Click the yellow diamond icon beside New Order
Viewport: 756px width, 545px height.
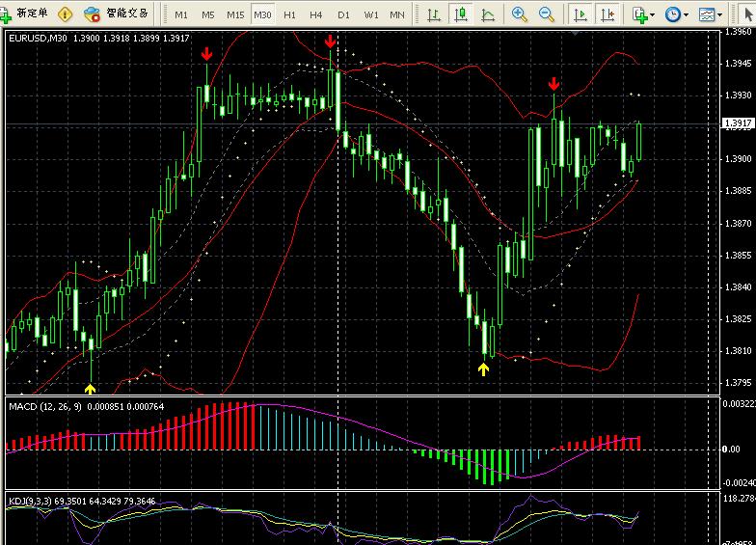(x=65, y=14)
